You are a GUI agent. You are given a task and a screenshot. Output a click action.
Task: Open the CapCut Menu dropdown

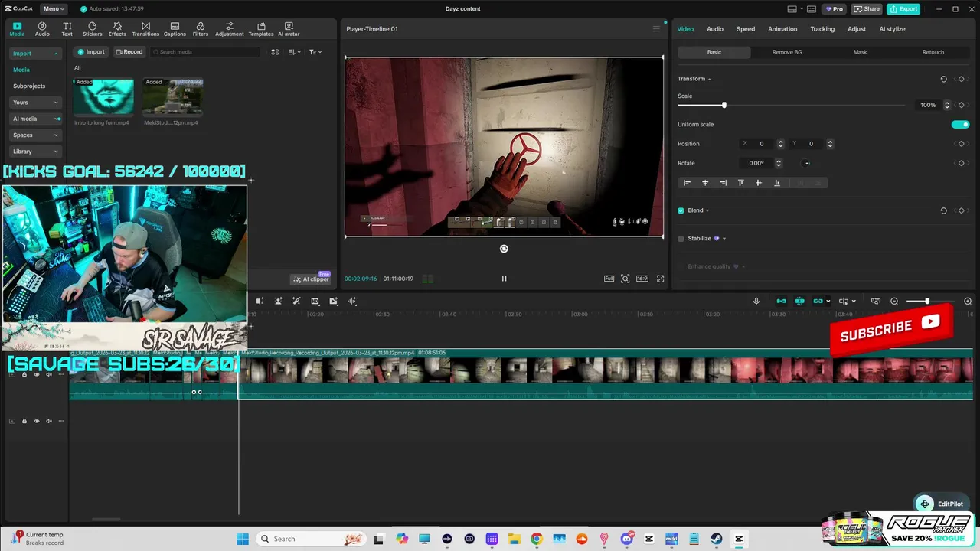[53, 9]
